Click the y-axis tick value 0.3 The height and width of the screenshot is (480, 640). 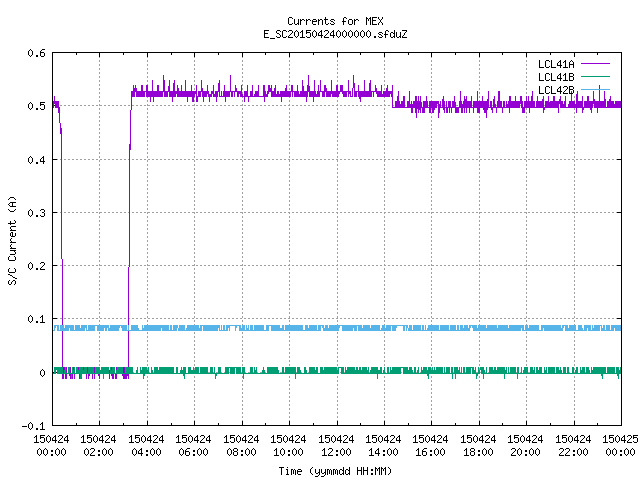[36, 213]
